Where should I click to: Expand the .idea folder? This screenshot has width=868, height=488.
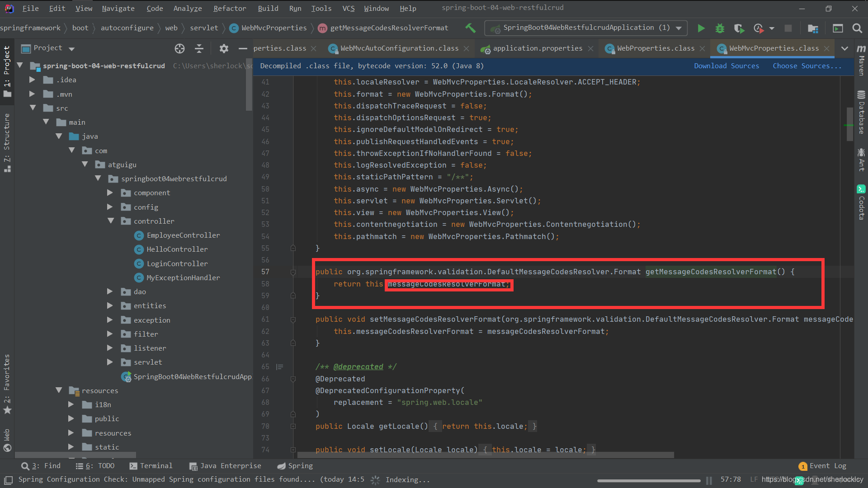pyautogui.click(x=32, y=80)
